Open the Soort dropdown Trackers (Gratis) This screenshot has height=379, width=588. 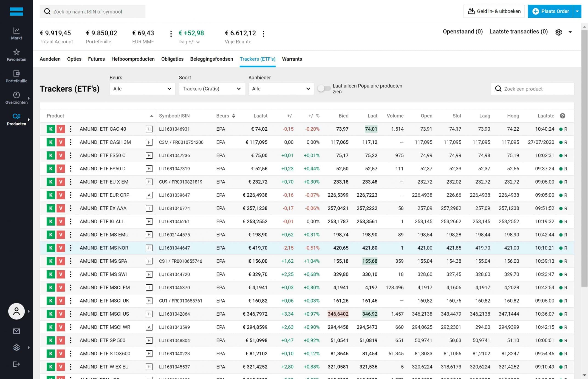(212, 89)
